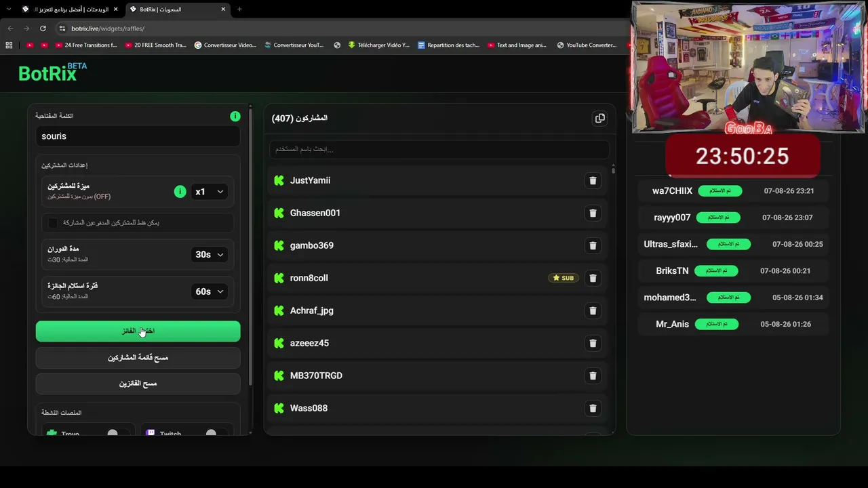Go back with the browser back arrow
Screen dimensions: 868x488
coord(10,28)
